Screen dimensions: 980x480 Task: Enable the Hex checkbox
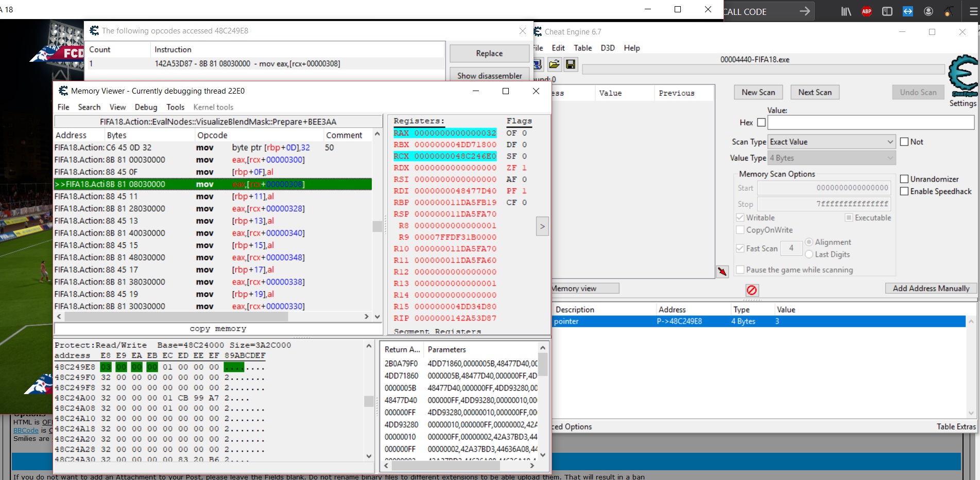point(761,122)
